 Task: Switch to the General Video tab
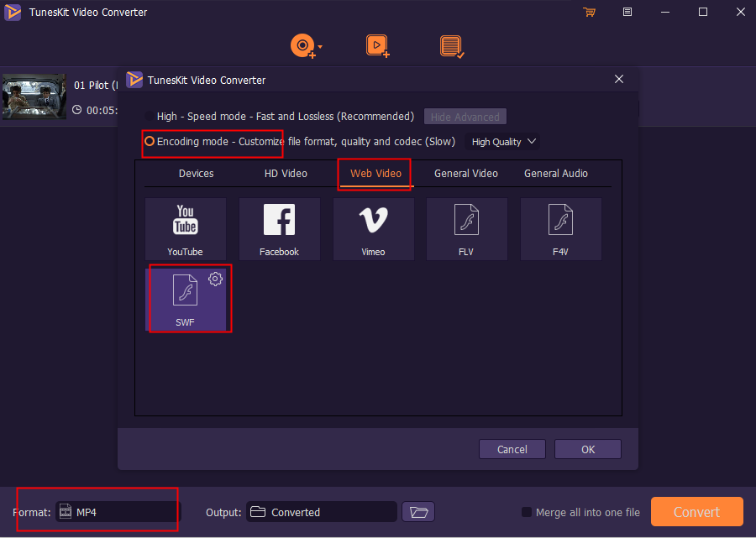466,174
